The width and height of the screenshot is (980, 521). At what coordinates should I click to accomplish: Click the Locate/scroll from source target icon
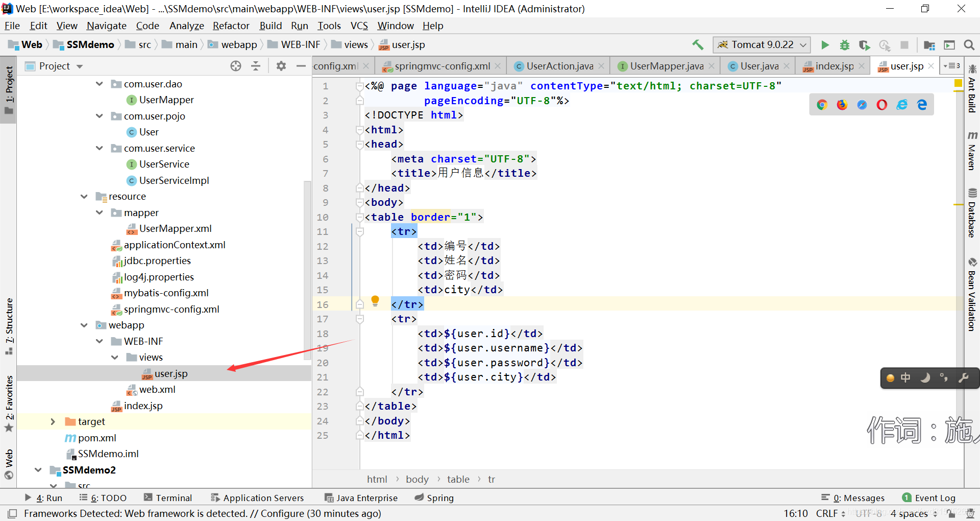(236, 66)
